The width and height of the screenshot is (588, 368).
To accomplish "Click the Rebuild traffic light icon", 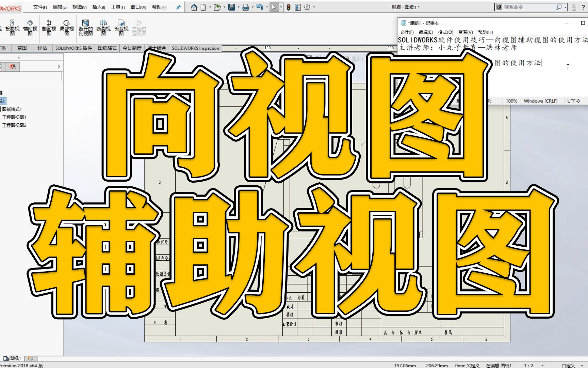I will click(289, 7).
